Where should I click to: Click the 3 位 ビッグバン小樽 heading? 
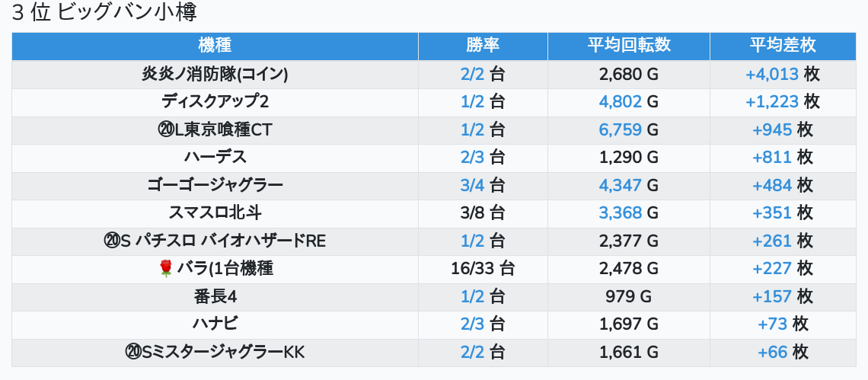pyautogui.click(x=104, y=13)
